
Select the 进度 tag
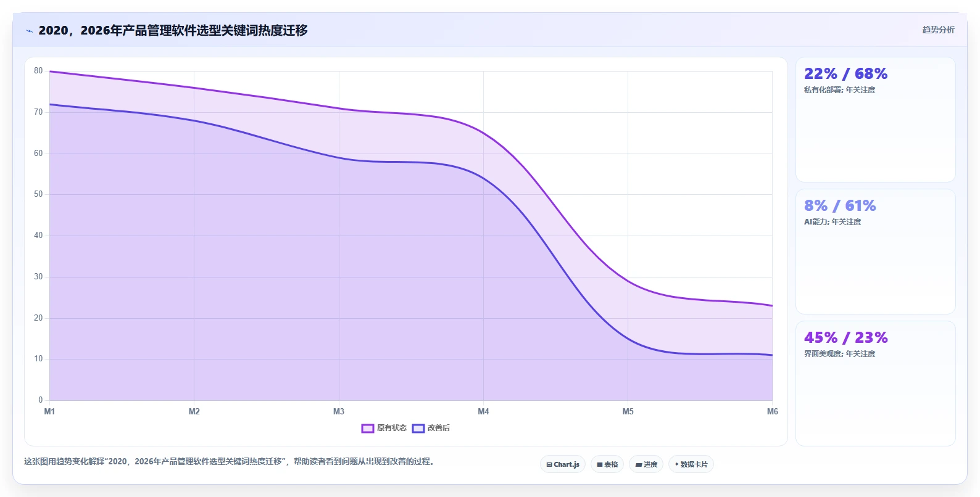pyautogui.click(x=646, y=464)
